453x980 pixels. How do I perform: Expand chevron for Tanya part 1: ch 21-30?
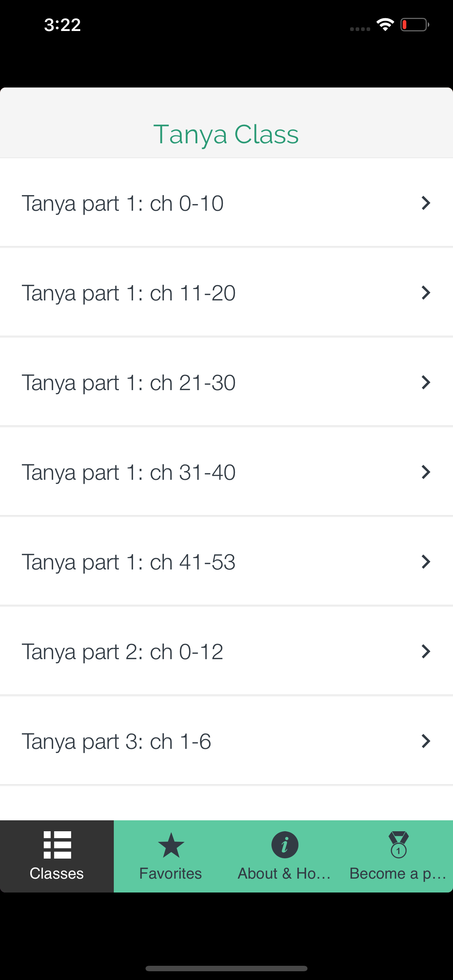426,382
